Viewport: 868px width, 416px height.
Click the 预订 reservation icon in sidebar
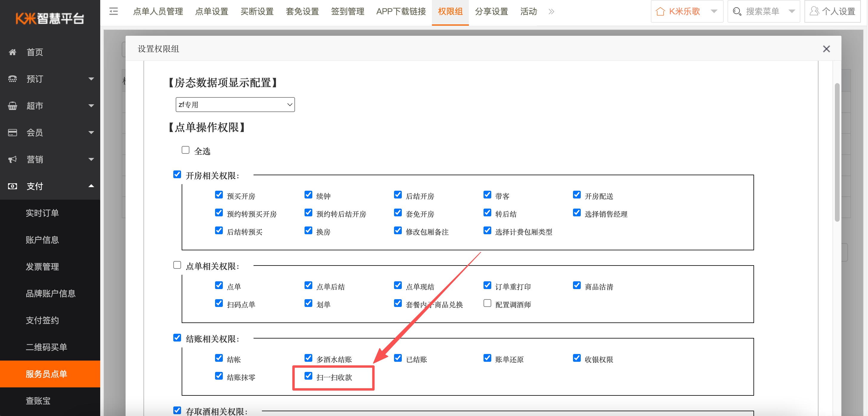13,79
